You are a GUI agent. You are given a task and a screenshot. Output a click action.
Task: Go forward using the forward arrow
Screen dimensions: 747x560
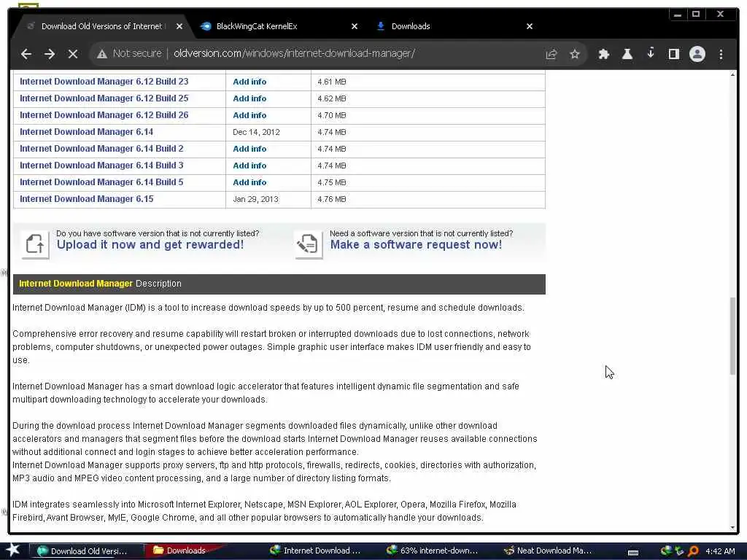pyautogui.click(x=50, y=54)
